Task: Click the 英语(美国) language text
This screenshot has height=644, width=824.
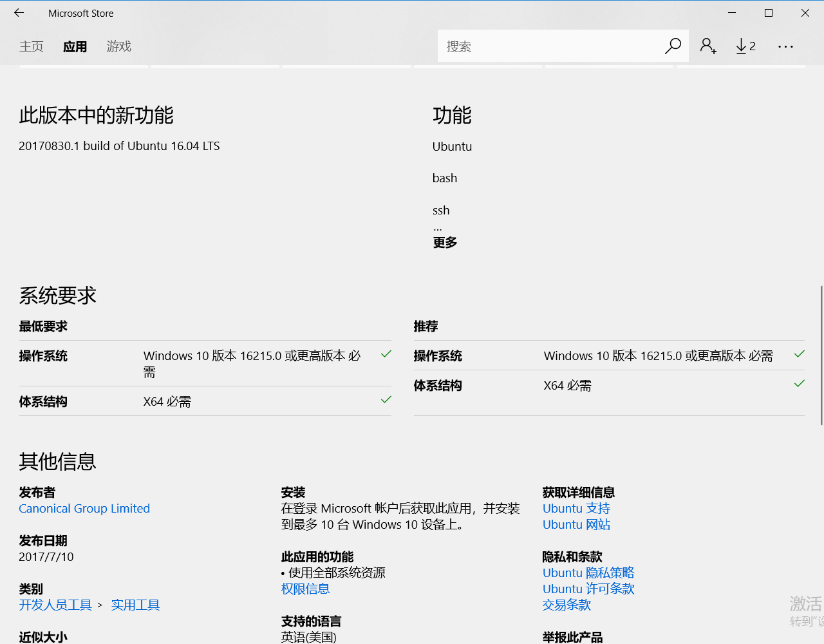Action: [x=308, y=637]
